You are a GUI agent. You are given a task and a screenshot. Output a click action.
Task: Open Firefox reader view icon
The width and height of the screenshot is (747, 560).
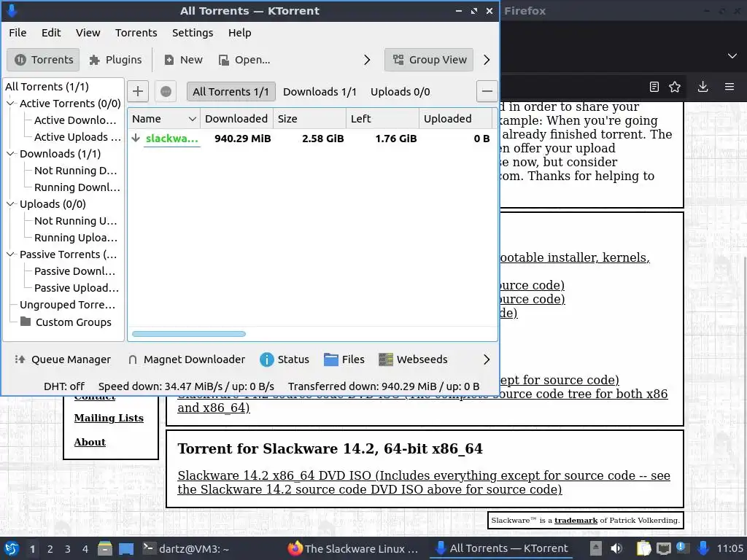[x=654, y=87]
